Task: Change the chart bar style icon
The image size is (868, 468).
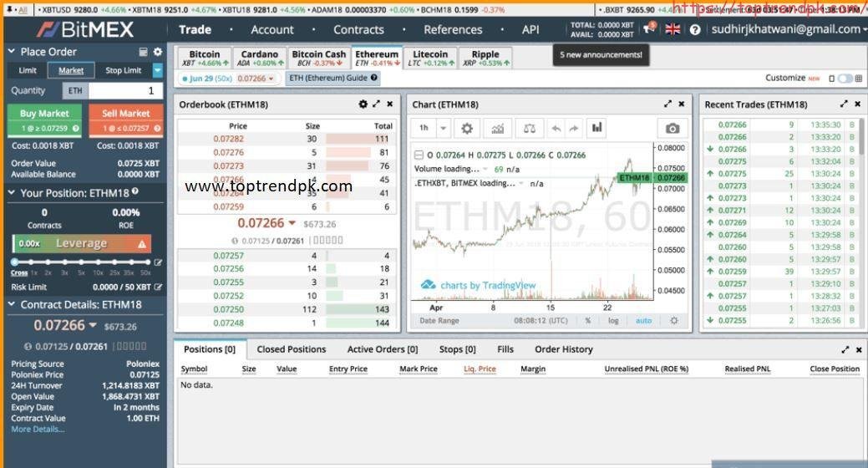Action: [596, 129]
